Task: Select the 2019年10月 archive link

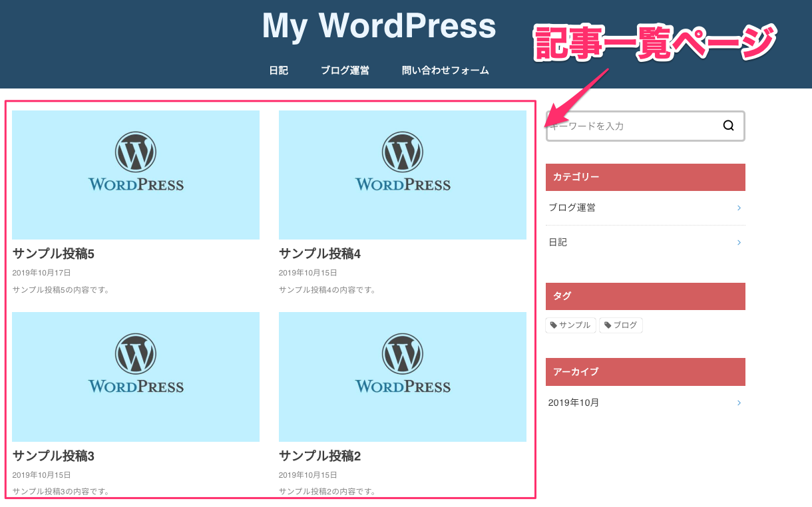Action: 574,403
